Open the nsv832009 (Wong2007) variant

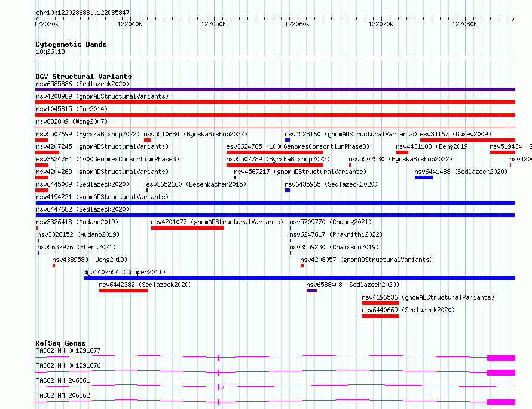(x=72, y=121)
